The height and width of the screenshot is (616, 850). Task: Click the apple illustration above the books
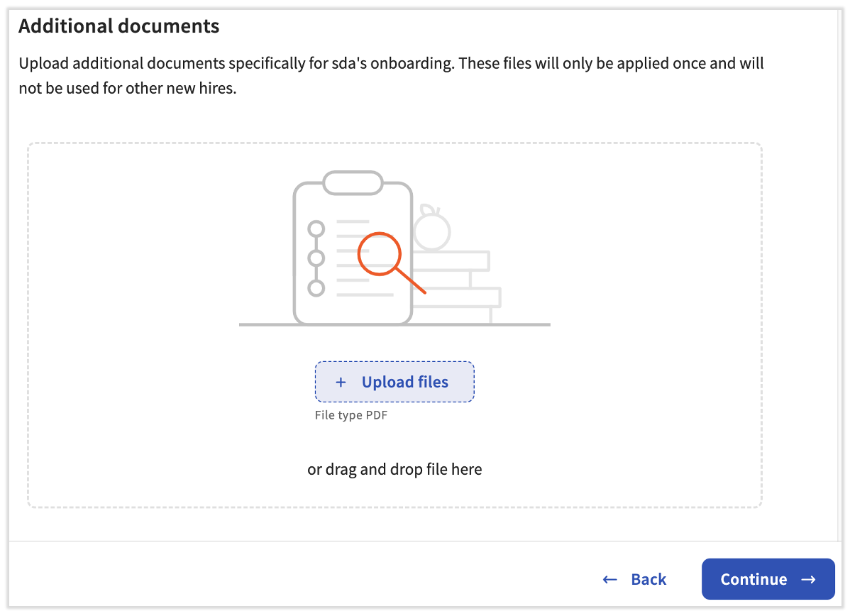[x=431, y=229]
